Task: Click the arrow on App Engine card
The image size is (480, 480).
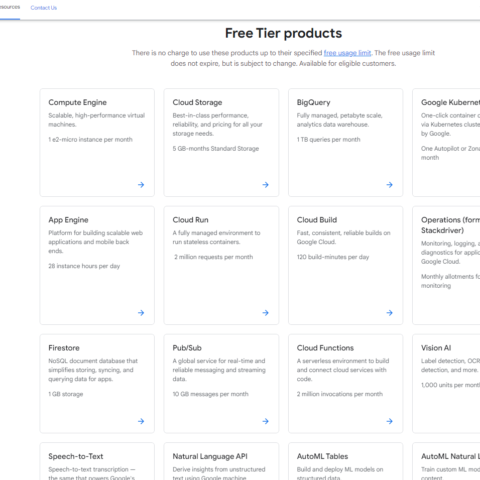Action: (x=141, y=313)
